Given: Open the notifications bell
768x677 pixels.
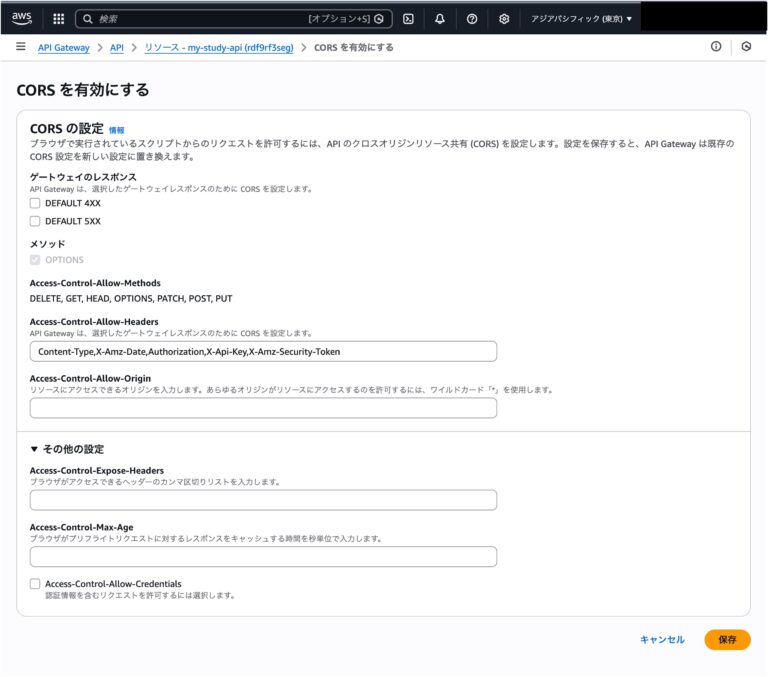Looking at the screenshot, I should [x=440, y=19].
